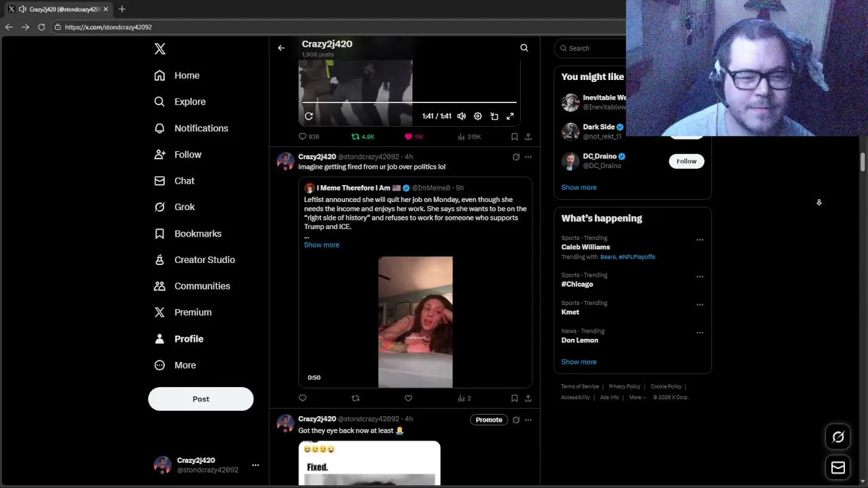Open more options on 'Got they eye back' post
The height and width of the screenshot is (488, 868).
(x=528, y=420)
